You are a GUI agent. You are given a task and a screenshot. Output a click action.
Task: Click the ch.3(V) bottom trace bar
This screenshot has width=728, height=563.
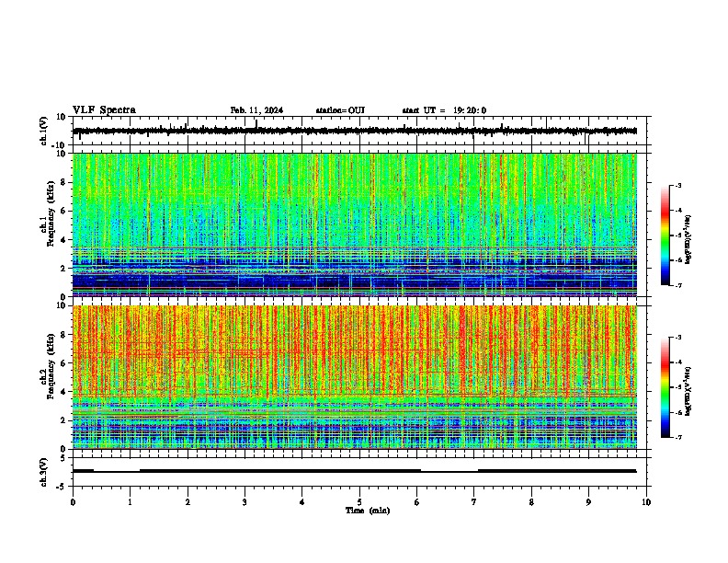[x=354, y=471]
